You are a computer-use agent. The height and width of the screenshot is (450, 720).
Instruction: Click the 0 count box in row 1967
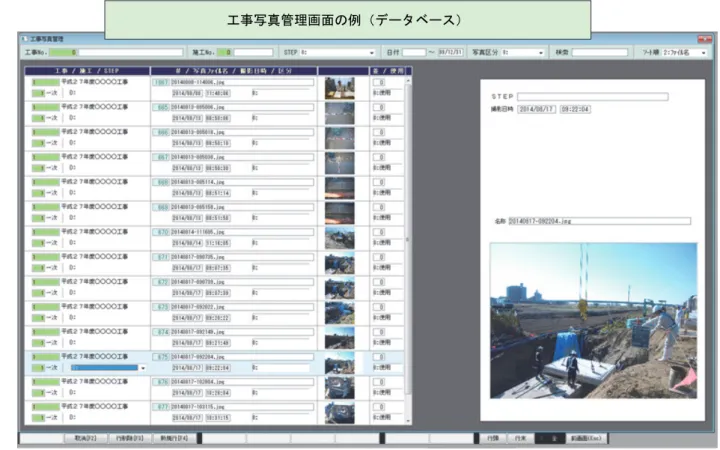[x=378, y=83]
